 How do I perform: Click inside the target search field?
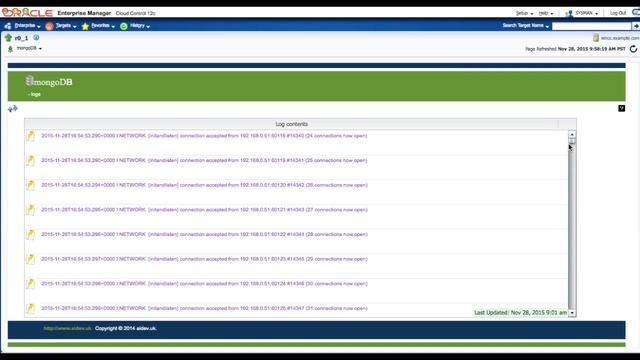pyautogui.click(x=591, y=26)
